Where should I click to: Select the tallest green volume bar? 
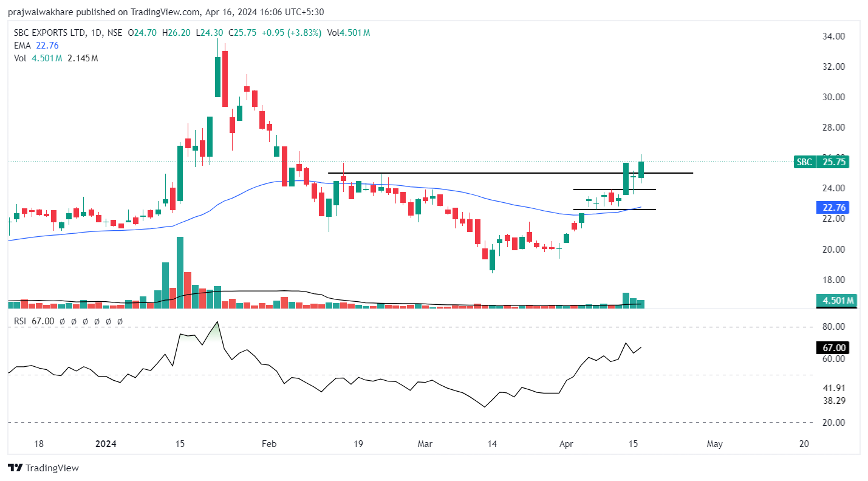coord(180,273)
